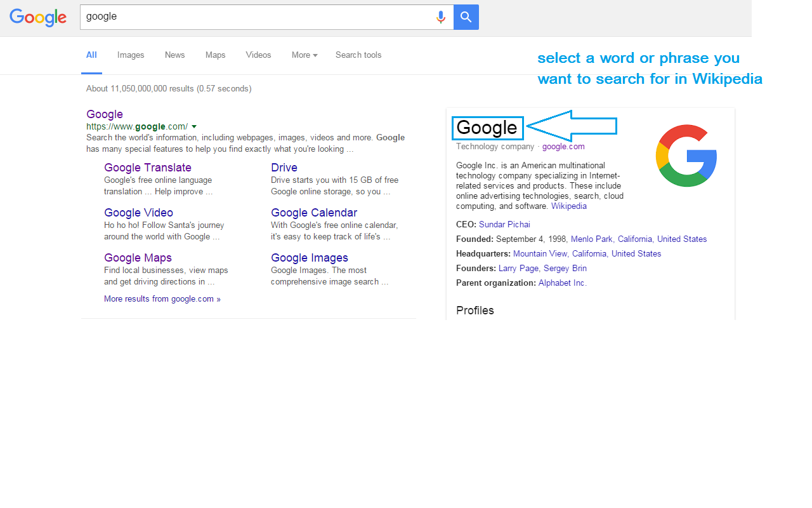812x508 pixels.
Task: Click the Menlo Park founded location link
Action: point(592,239)
